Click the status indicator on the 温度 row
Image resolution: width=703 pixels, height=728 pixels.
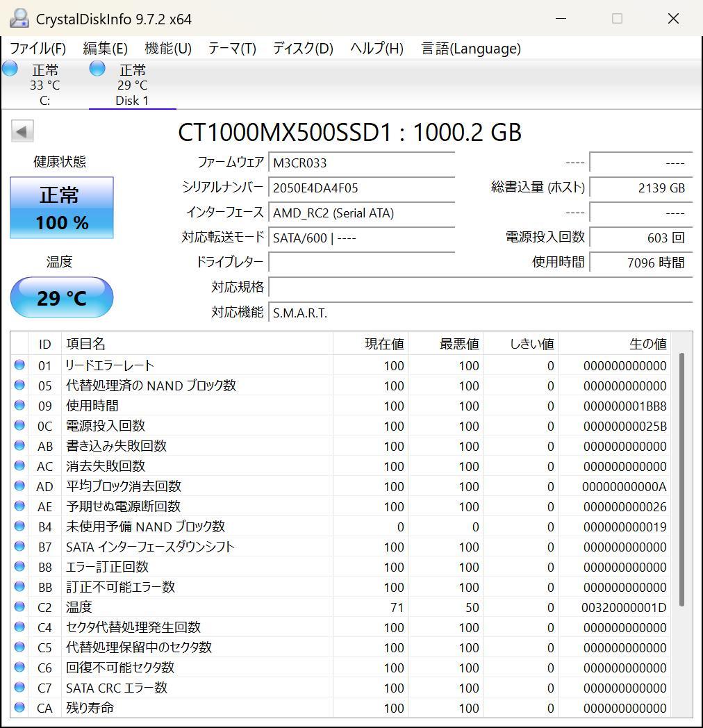coord(19,607)
